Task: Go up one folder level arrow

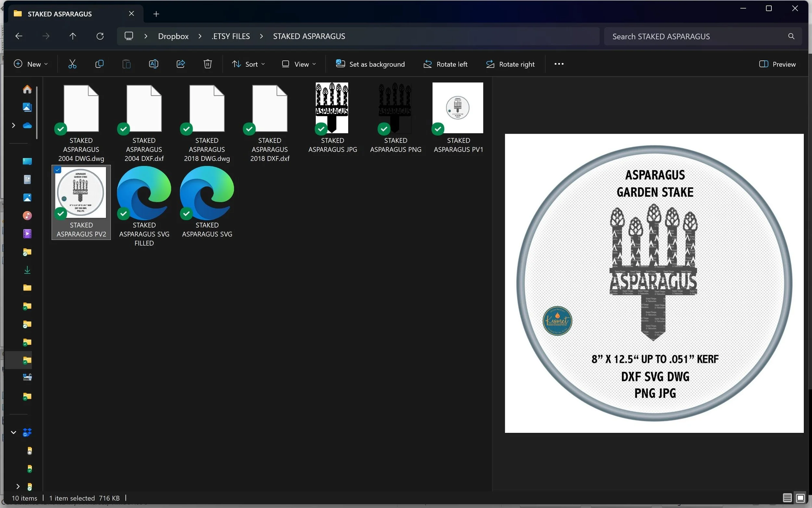Action: point(72,36)
